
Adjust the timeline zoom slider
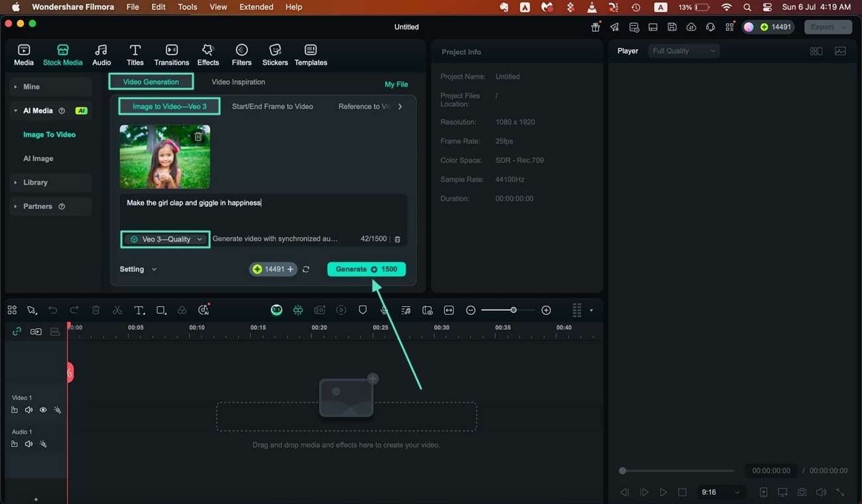tap(513, 310)
